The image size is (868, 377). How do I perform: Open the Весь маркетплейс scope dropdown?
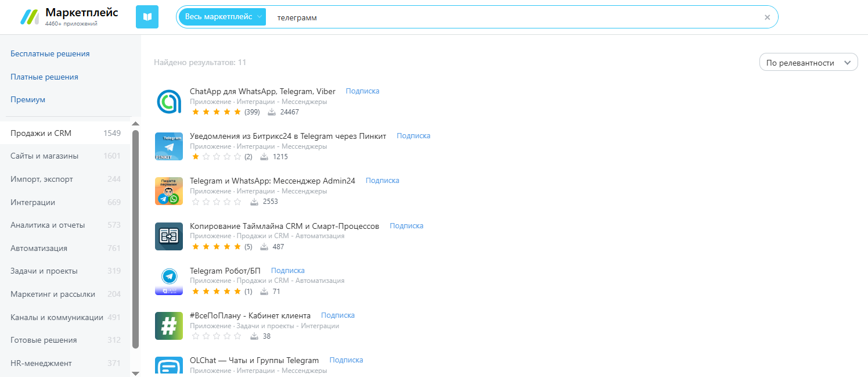(x=222, y=17)
